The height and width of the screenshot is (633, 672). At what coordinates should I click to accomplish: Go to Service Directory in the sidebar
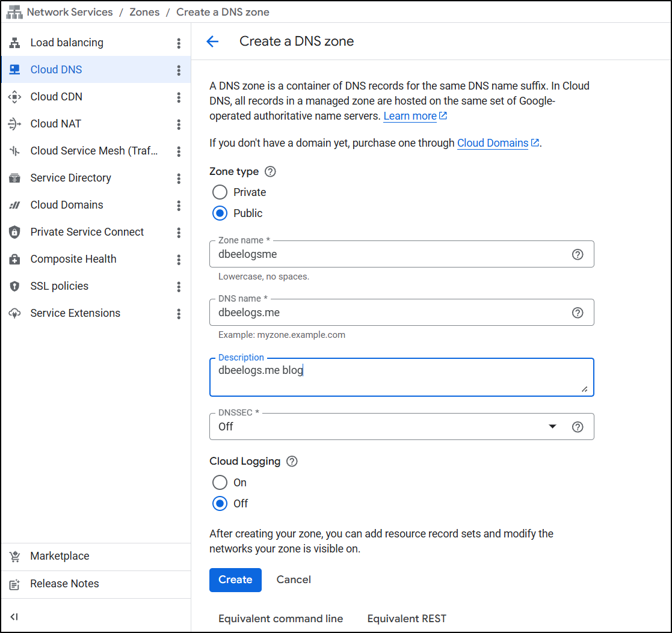(x=70, y=178)
